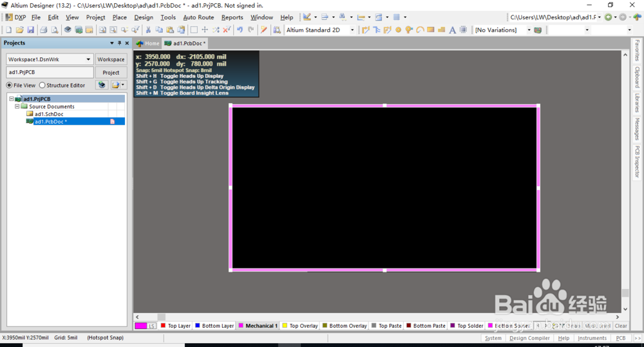Screen dimensions: 644x347
Task: Click the Clear Filter red X icon
Action: pos(226,30)
